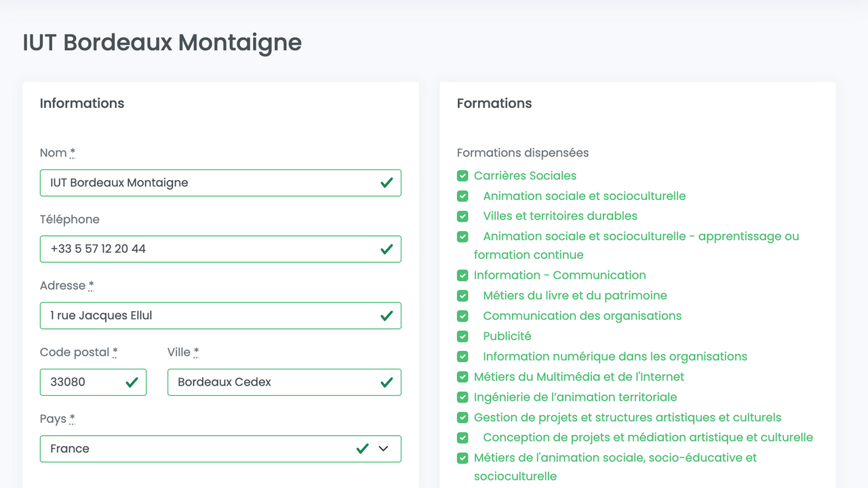This screenshot has height=488, width=868.
Task: Focus the Ville field with Bordeaux Cedex
Action: 271,382
